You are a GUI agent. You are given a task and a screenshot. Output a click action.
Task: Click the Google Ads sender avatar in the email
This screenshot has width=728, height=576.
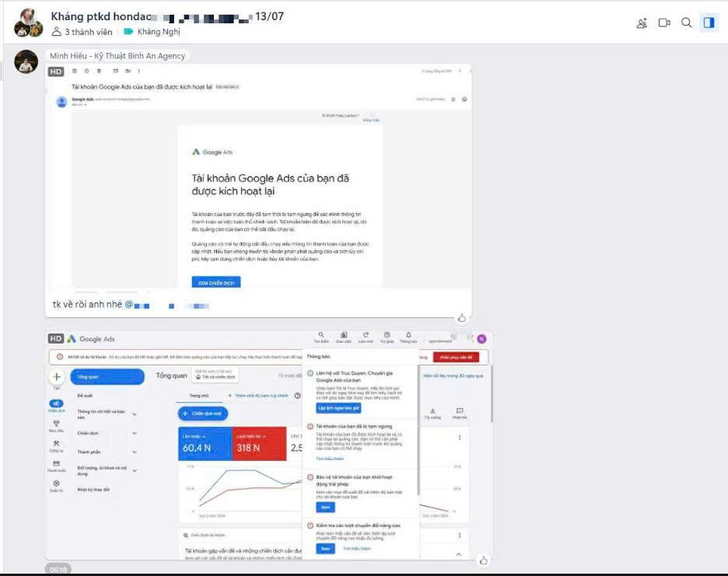point(61,102)
